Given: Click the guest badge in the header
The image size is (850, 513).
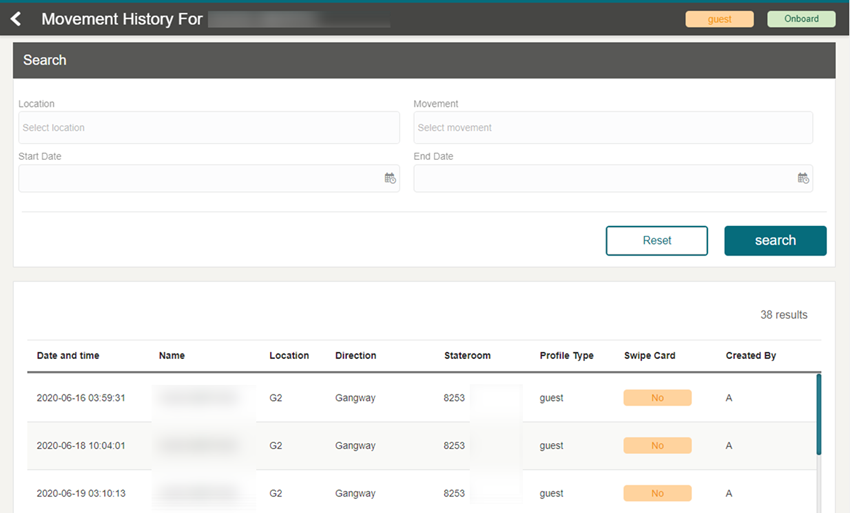Looking at the screenshot, I should coord(719,19).
